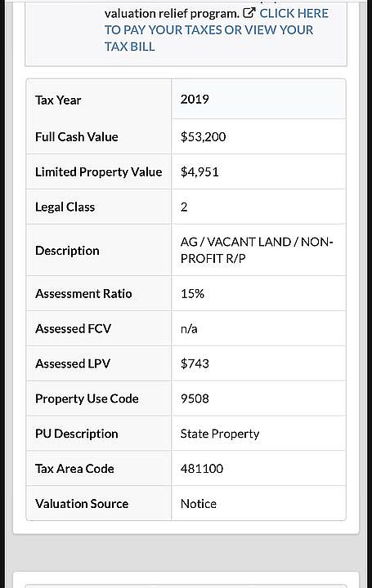
Task: Click the Assessed FCV n/a value
Action: pyautogui.click(x=189, y=329)
